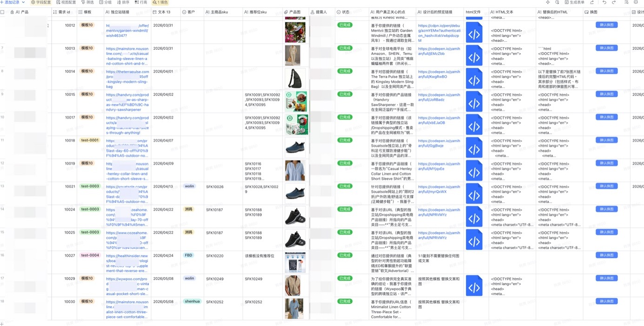Select the 需求 id column header
The image size is (644, 326).
coord(64,12)
